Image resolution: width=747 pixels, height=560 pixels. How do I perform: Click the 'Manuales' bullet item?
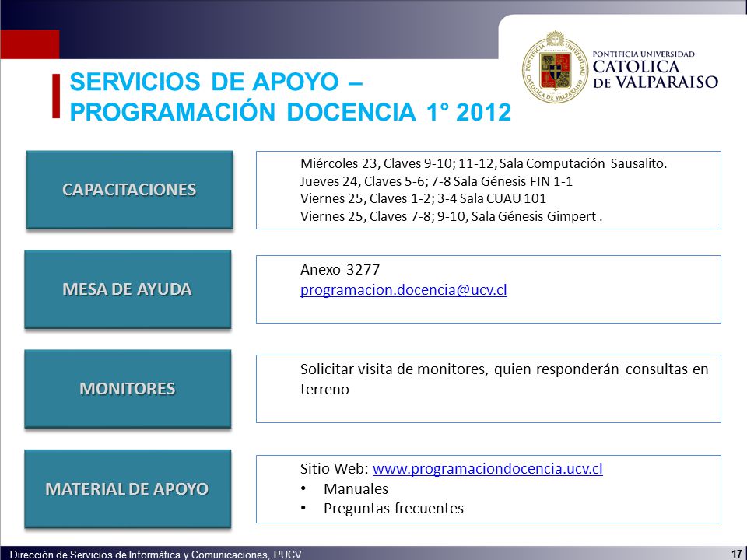[x=356, y=488]
